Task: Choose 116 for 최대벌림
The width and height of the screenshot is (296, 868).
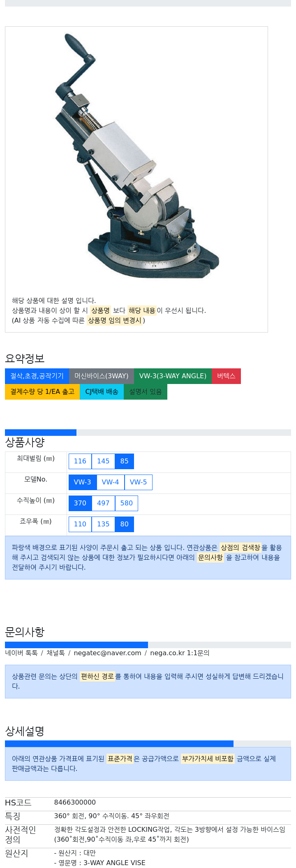Action: click(80, 461)
